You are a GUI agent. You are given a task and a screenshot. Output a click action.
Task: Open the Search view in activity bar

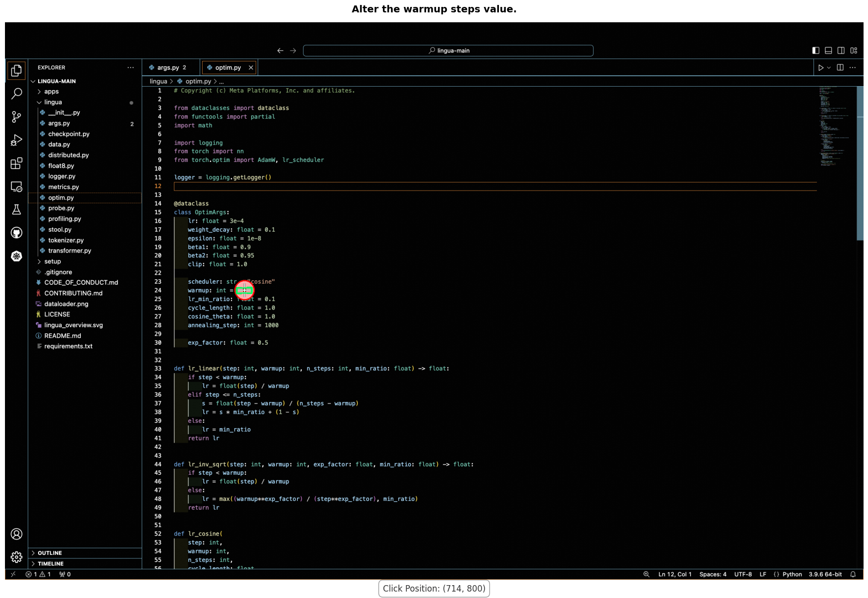pos(16,94)
